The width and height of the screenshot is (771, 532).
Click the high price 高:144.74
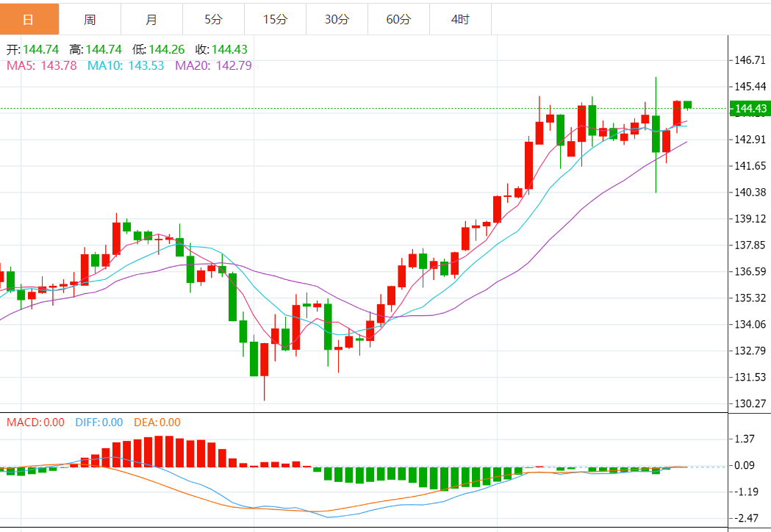point(96,50)
